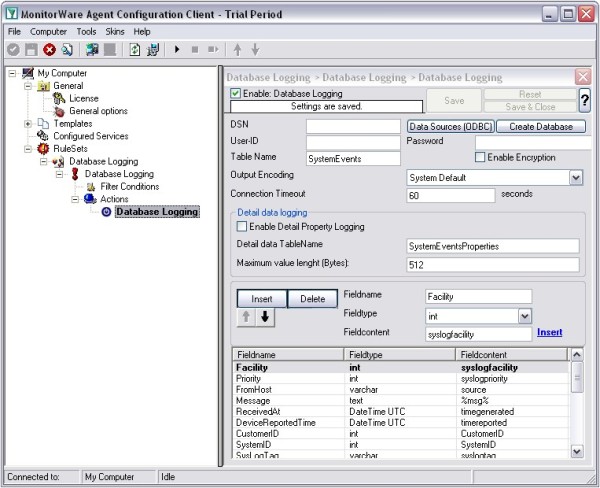Screen dimensions: 600x488
Task: Click the green refresh document toolbar icon
Action: coord(135,49)
